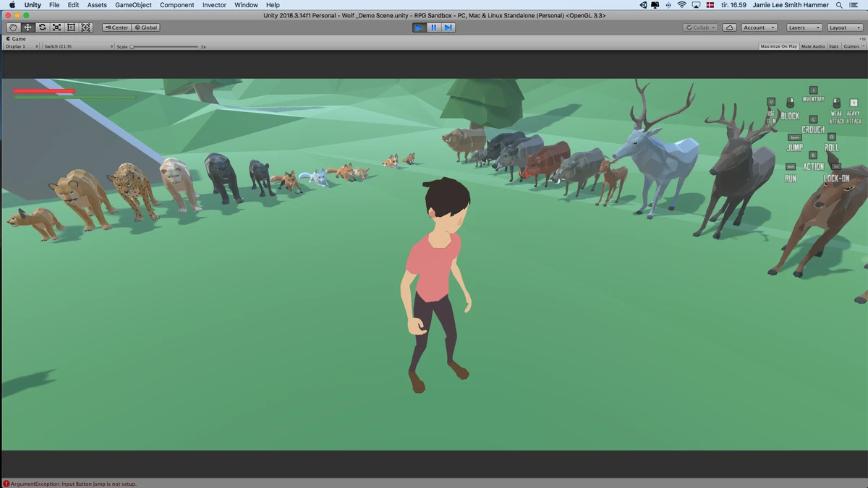Click the clock showing tir. 16.59
The height and width of the screenshot is (488, 868).
point(734,5)
